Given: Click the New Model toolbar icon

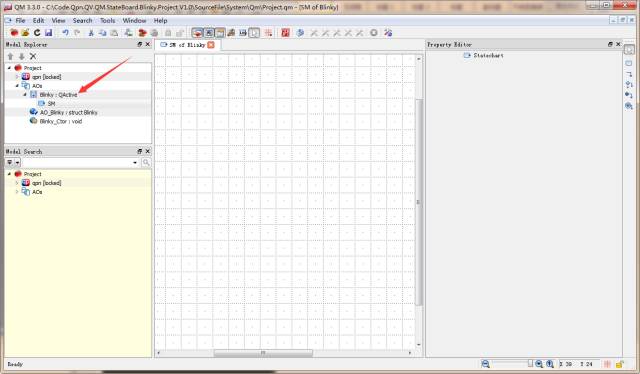Looking at the screenshot, I should coord(14,33).
